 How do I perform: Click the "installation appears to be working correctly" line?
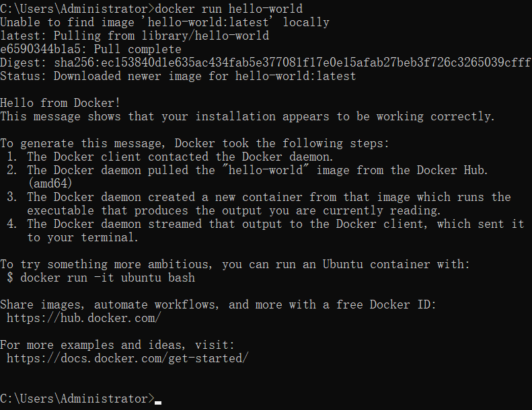click(x=248, y=116)
